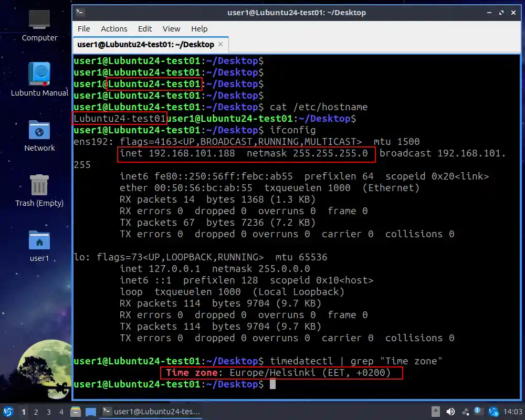
Task: Switch to workspace 1
Action: (x=24, y=412)
